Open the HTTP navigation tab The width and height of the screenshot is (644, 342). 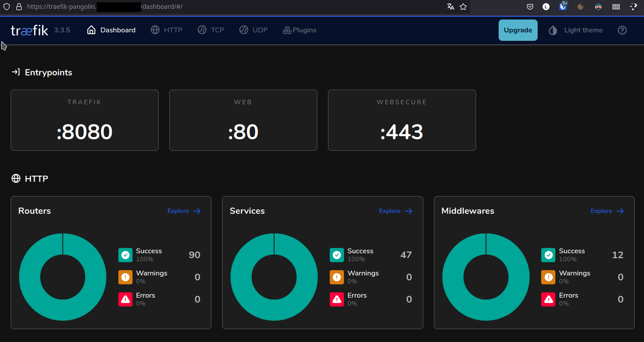click(166, 30)
